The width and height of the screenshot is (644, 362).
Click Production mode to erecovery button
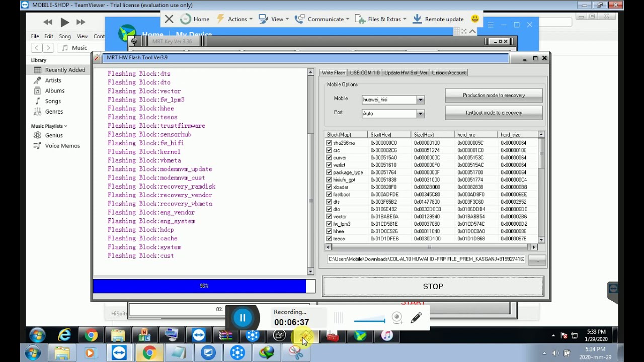[494, 96]
